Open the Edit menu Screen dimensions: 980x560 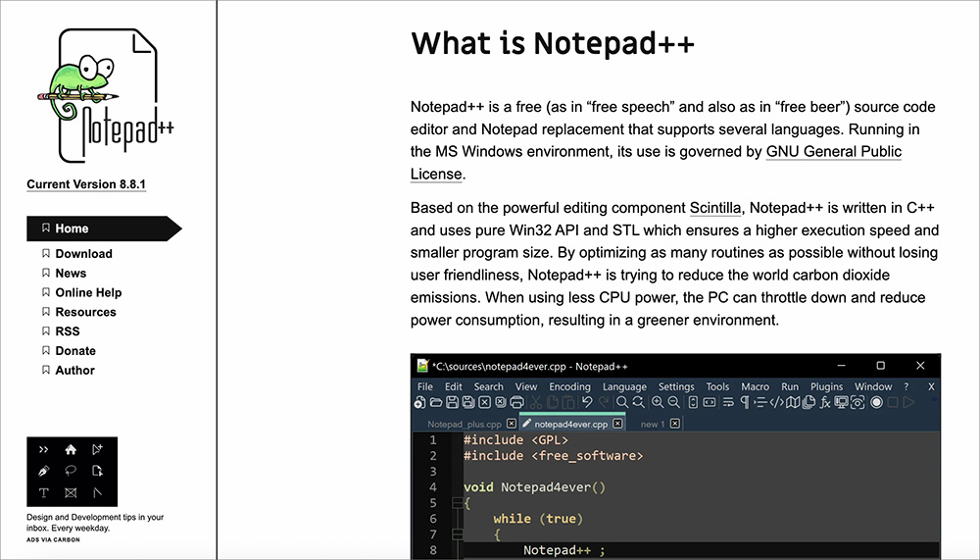click(453, 386)
